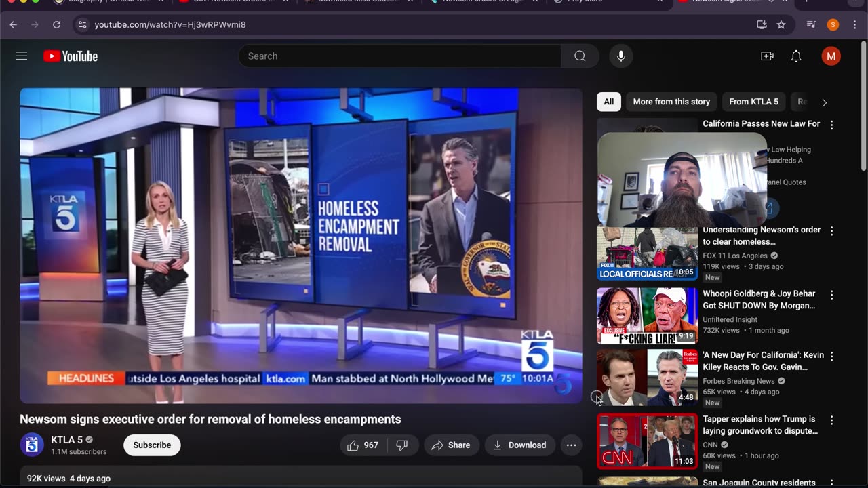Click the install app icon in address bar

point(762,24)
